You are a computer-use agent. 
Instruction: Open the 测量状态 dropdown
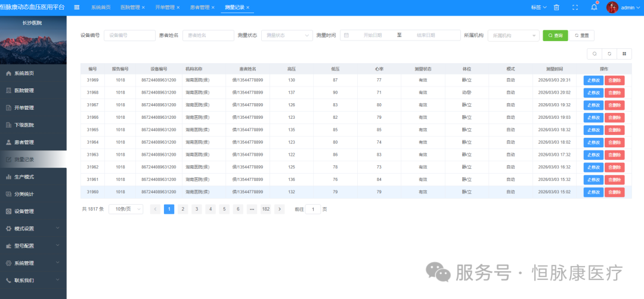pos(287,35)
